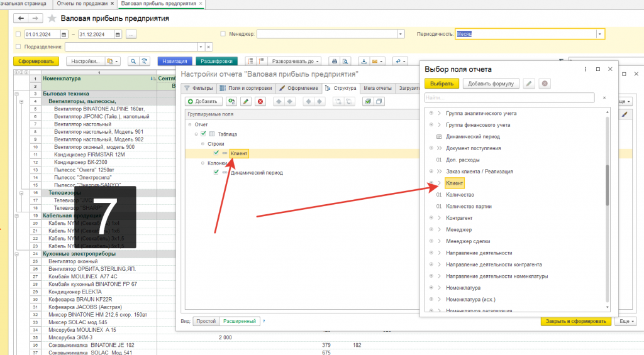Screen dimensions: 644x355
Task: Click the collapse groups icon before Разворачивать до
Action: click(250, 61)
